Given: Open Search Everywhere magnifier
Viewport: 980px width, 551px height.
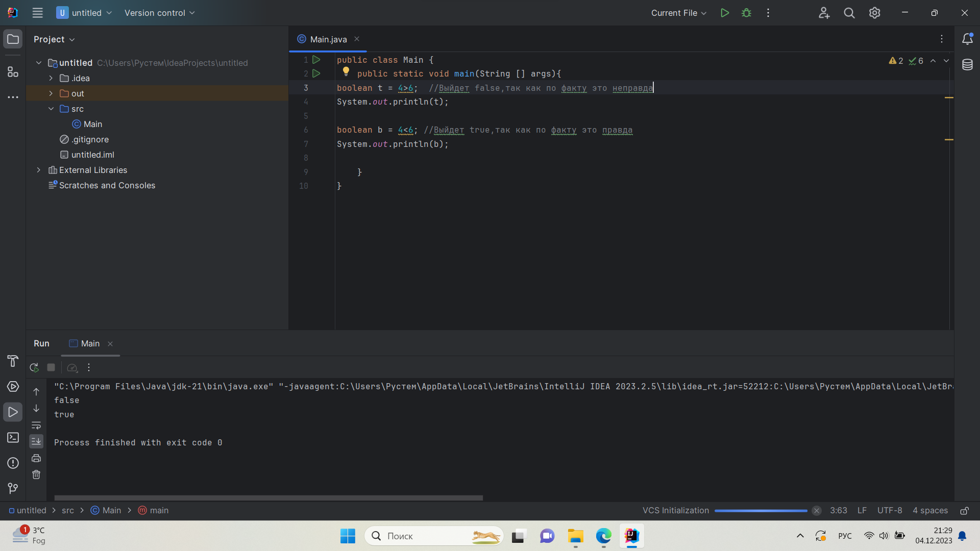Looking at the screenshot, I should pyautogui.click(x=849, y=13).
